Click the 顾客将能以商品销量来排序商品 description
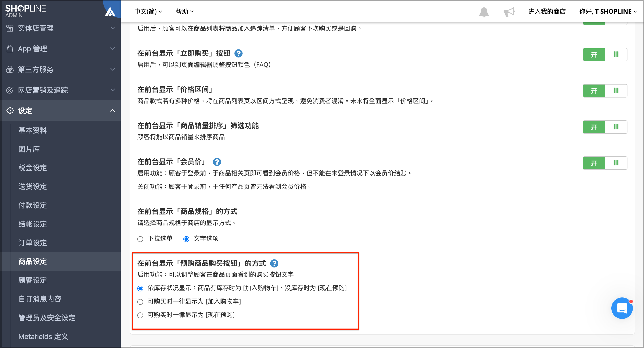The height and width of the screenshot is (348, 644). (181, 137)
